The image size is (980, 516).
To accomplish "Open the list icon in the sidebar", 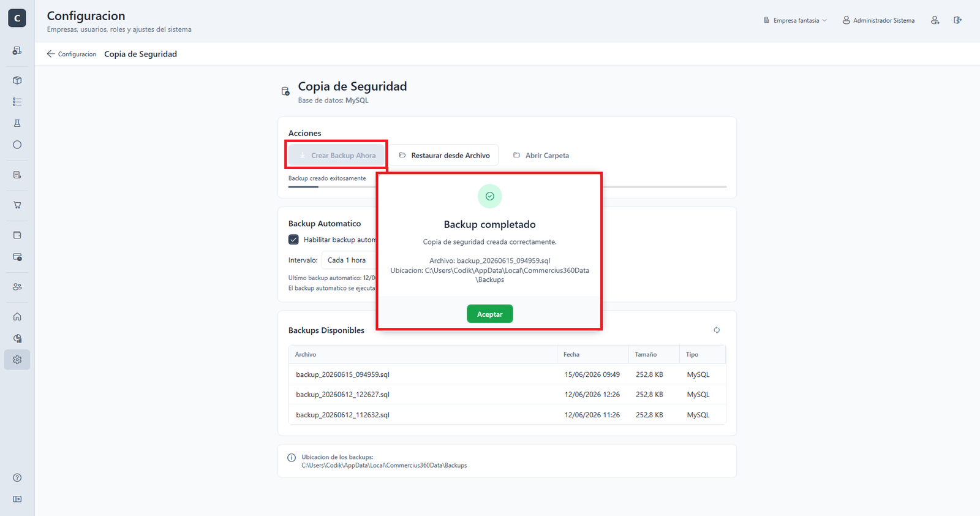I will click(x=17, y=102).
